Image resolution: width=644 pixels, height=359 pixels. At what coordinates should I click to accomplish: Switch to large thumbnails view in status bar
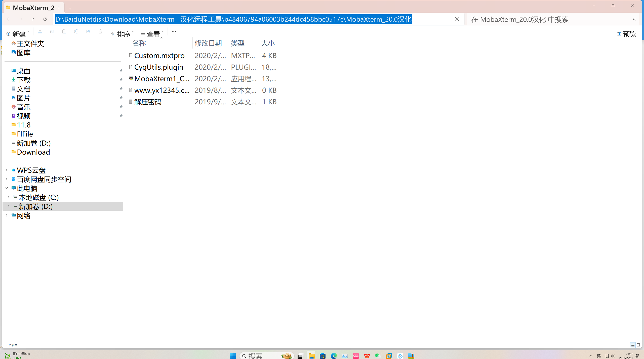point(638,345)
